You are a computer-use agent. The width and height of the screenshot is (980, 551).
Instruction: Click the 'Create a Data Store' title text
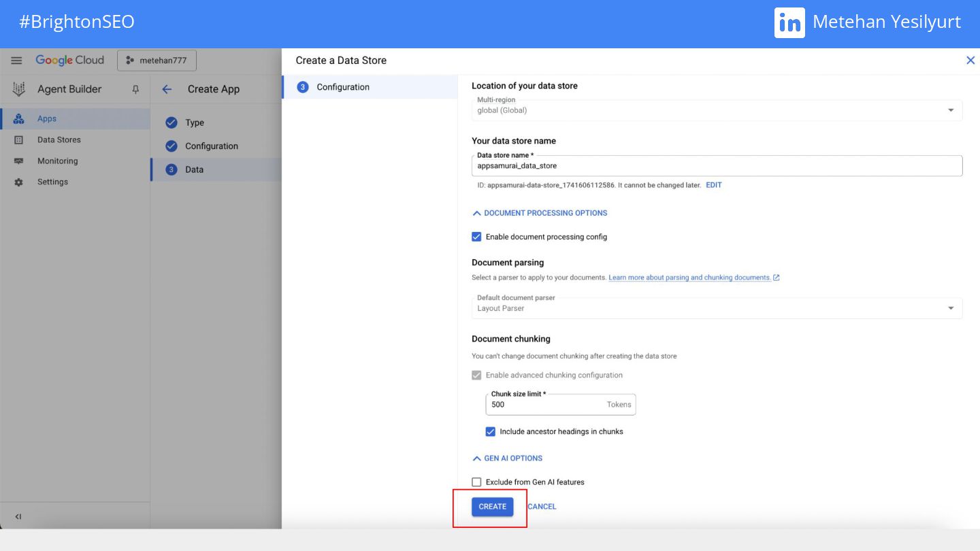[341, 61]
